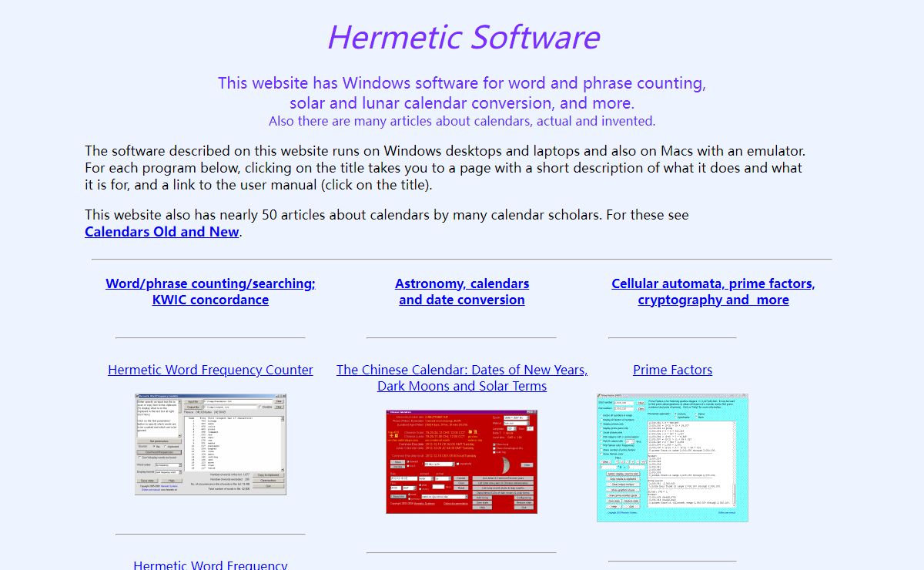Click the word list pane in Word Frequency screenshot

(231, 441)
